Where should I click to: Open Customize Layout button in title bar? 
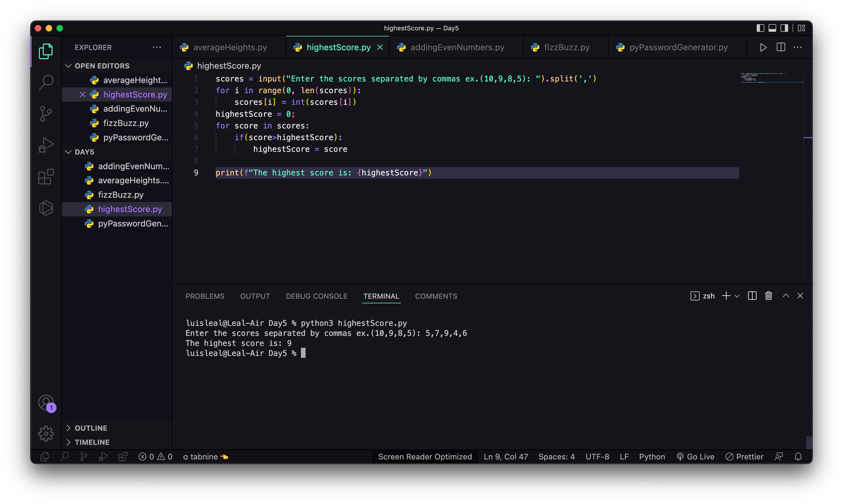pyautogui.click(x=801, y=28)
